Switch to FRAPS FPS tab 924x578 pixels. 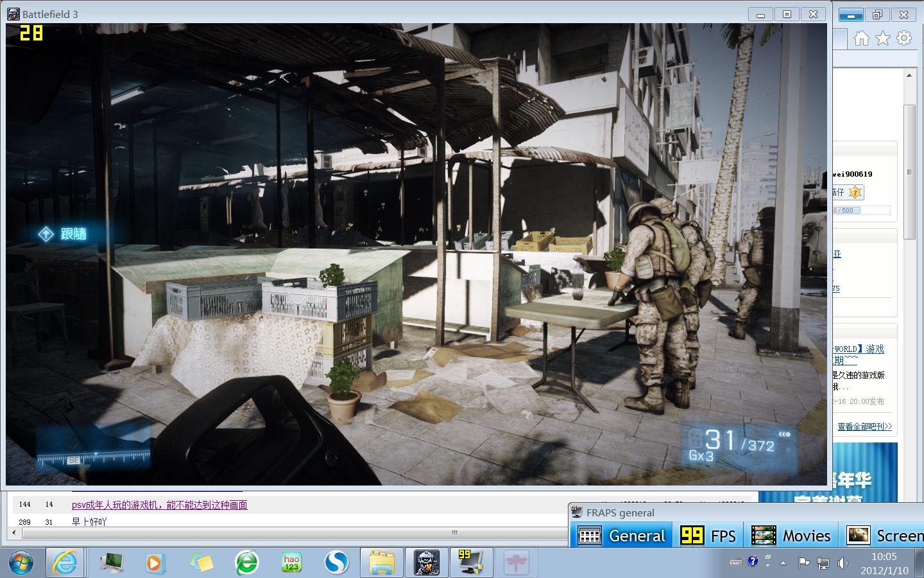click(708, 536)
